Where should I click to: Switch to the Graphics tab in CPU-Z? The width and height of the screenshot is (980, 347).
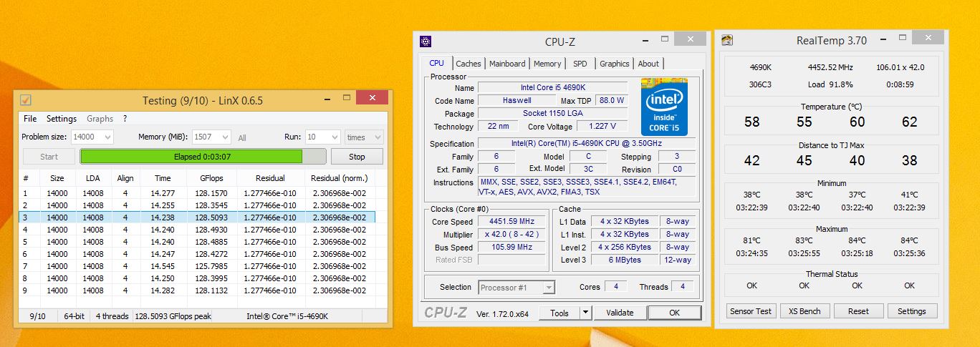(x=614, y=64)
